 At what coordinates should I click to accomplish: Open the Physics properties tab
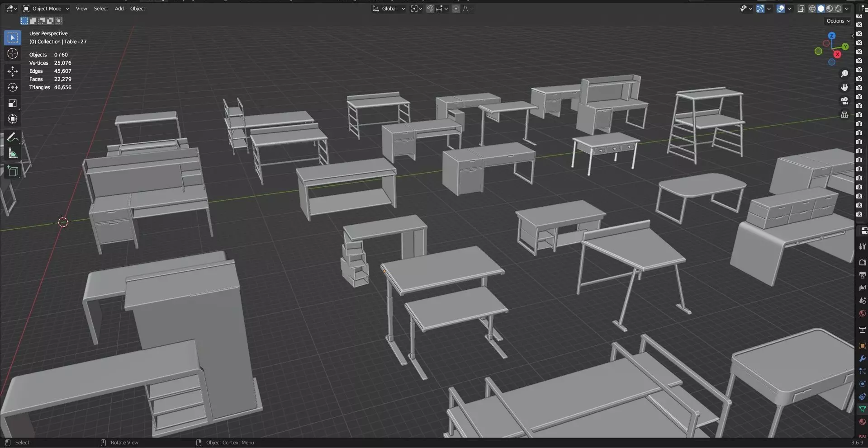tap(862, 384)
